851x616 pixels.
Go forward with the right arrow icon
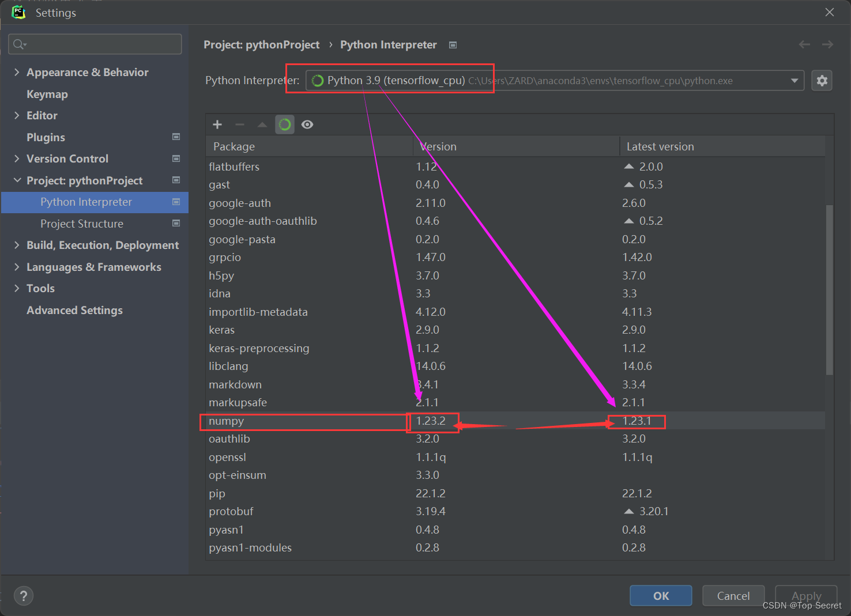pyautogui.click(x=827, y=44)
